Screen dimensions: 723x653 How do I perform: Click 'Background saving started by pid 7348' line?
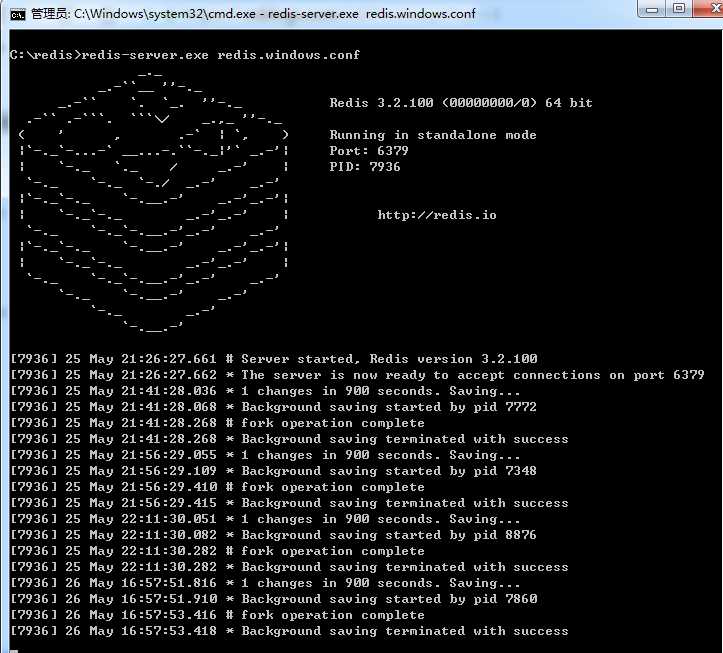coord(273,471)
